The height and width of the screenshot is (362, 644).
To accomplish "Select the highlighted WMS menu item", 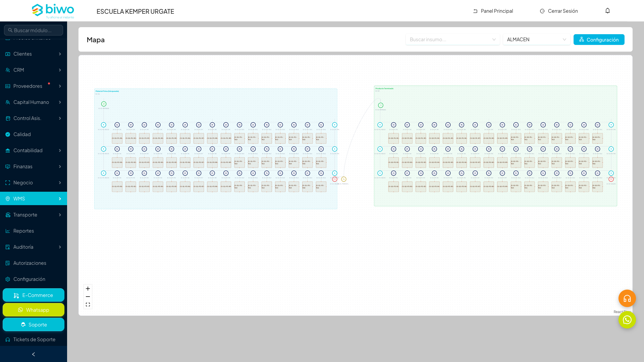I will click(x=34, y=199).
